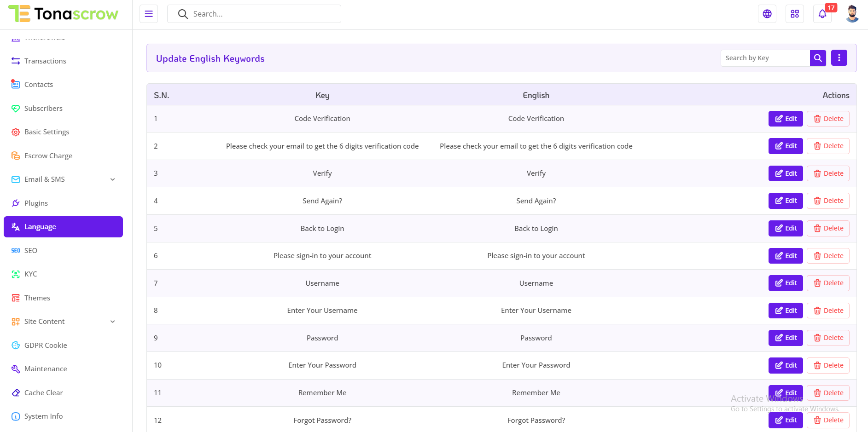Open the globe language selector icon
The height and width of the screenshot is (432, 868).
pyautogui.click(x=767, y=14)
